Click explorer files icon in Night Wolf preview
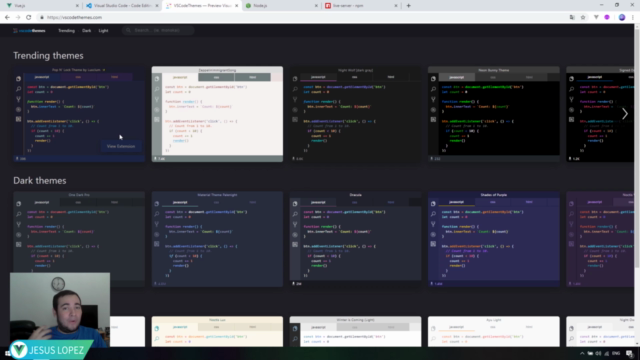640x360 pixels. point(295,79)
